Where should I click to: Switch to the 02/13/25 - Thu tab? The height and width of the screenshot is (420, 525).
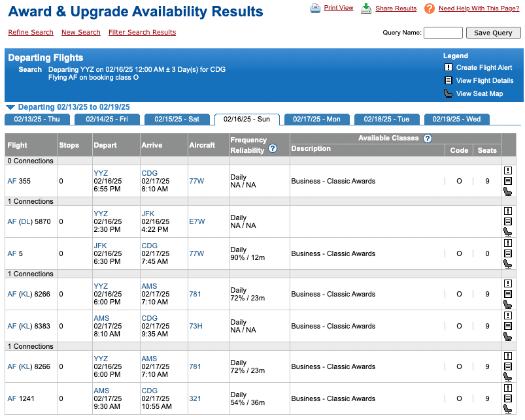[x=37, y=120]
